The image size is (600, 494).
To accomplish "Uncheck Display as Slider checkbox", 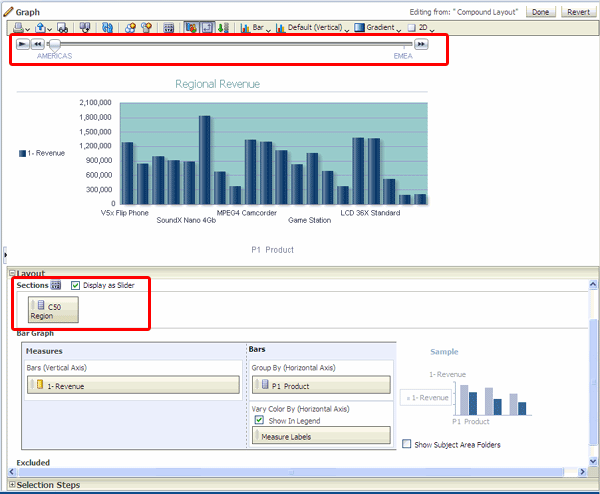I will (75, 285).
